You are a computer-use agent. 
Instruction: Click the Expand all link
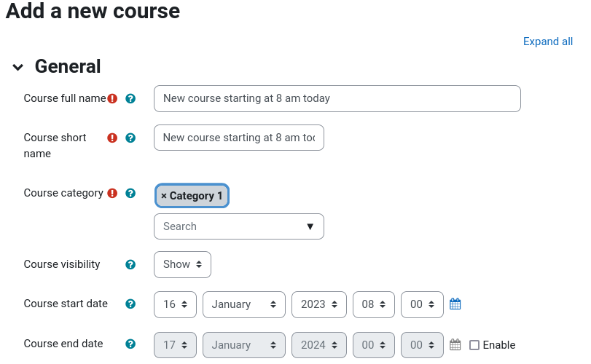click(x=548, y=41)
